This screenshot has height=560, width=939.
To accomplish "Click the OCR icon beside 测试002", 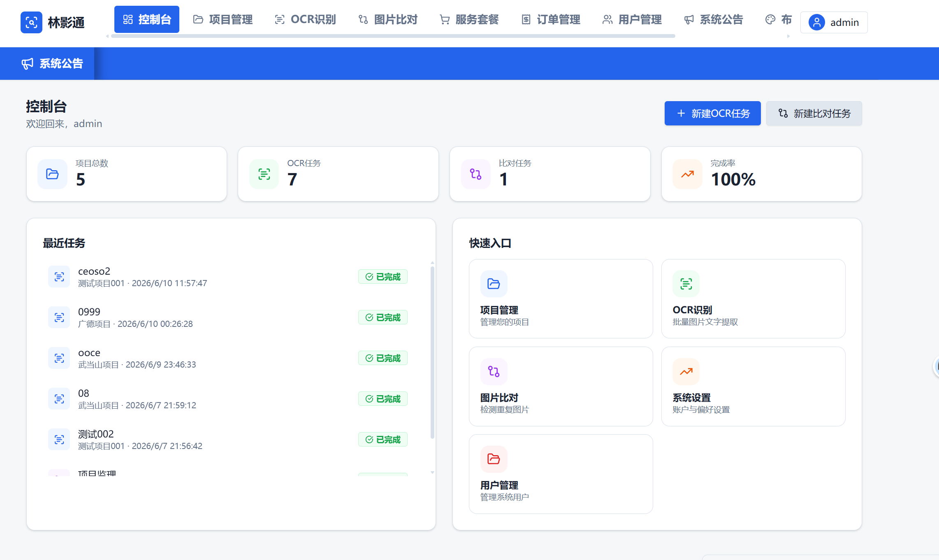I will [59, 440].
